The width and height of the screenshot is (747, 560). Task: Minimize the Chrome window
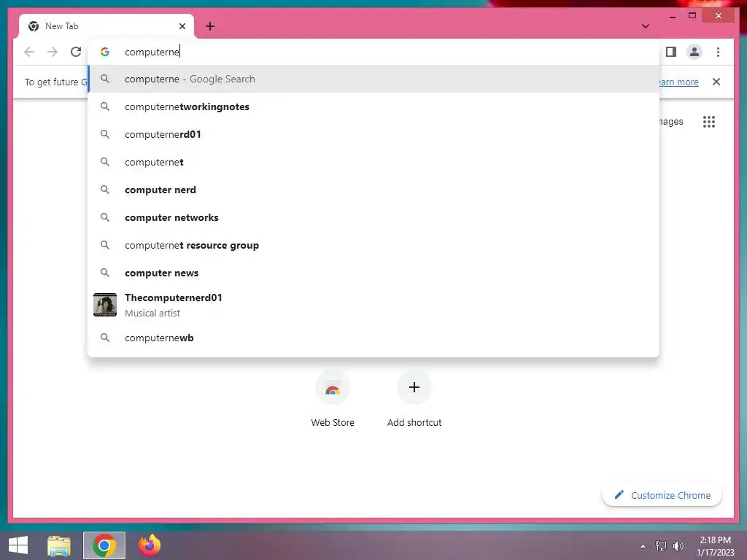point(672,16)
